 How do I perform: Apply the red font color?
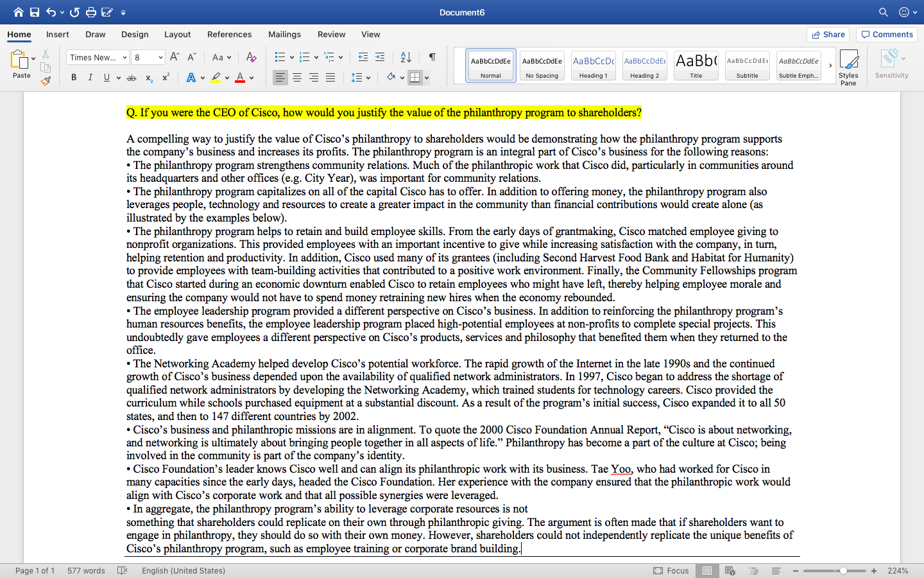coord(240,78)
